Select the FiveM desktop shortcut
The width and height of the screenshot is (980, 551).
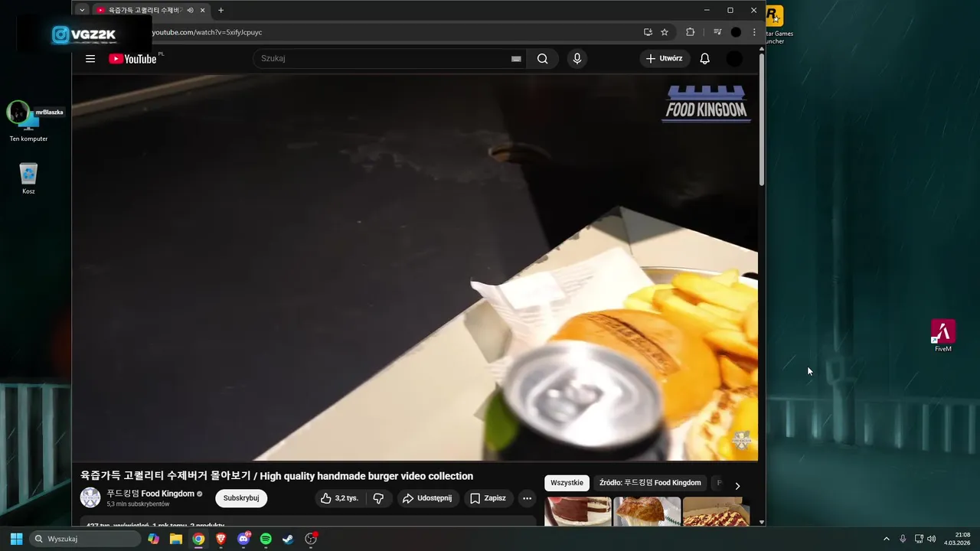[x=943, y=335]
